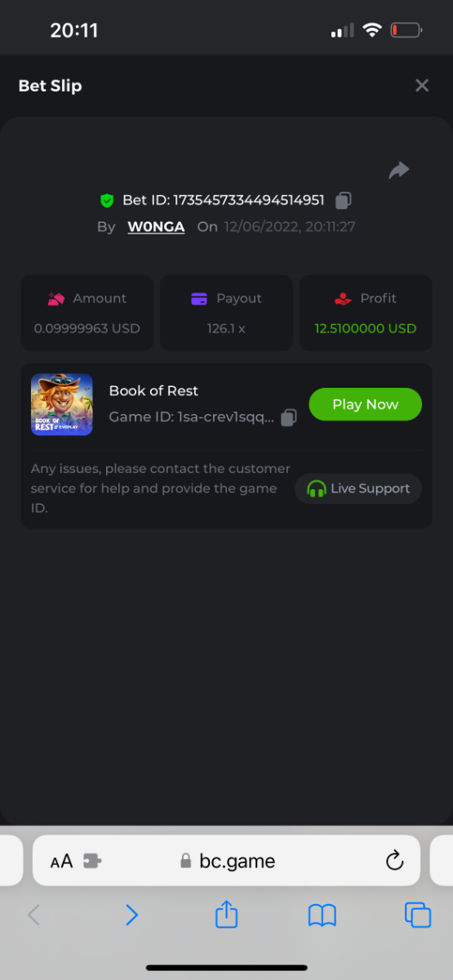453x980 pixels.
Task: Close the Bet Slip panel
Action: point(422,86)
